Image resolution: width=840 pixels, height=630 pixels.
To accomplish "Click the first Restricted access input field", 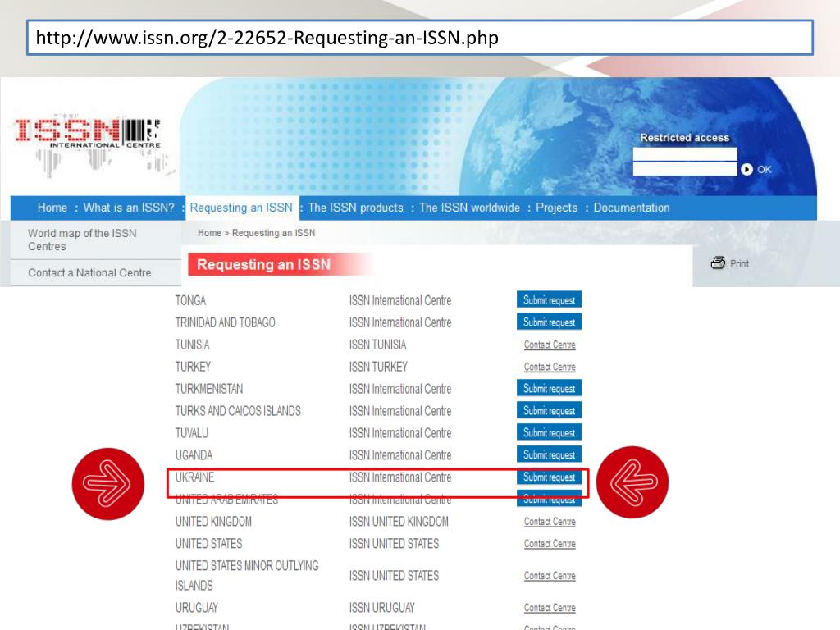I will pos(685,153).
